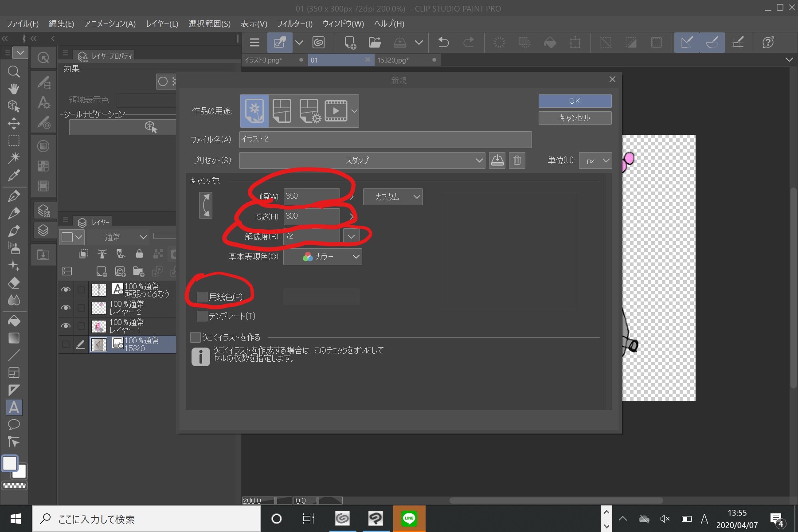
Task: Select the Operation object tool
Action: point(14,106)
